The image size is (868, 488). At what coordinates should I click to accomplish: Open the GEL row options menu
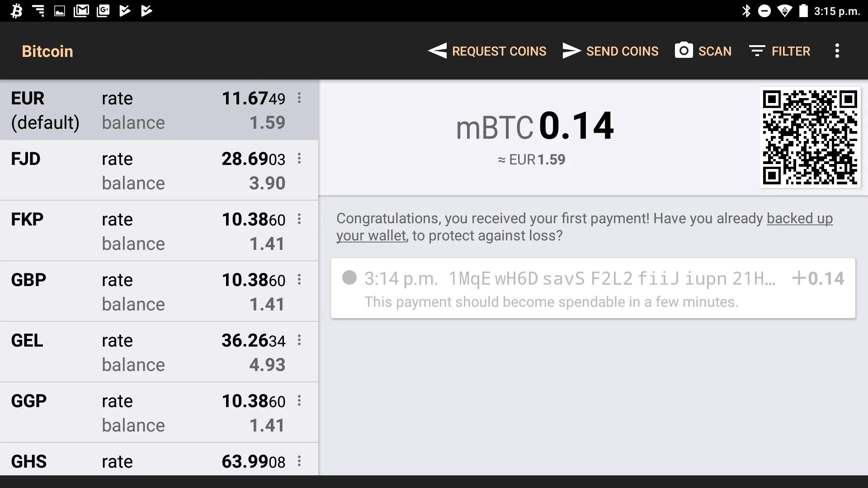point(299,340)
